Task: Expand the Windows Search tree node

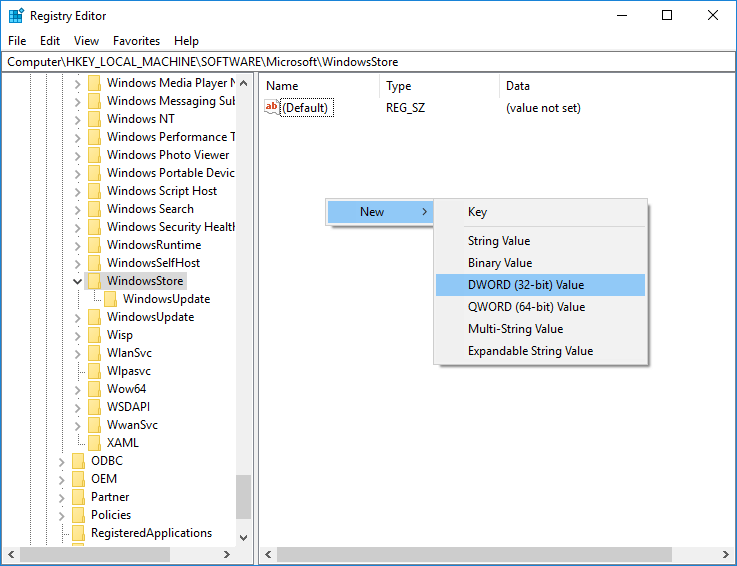Action: point(78,209)
